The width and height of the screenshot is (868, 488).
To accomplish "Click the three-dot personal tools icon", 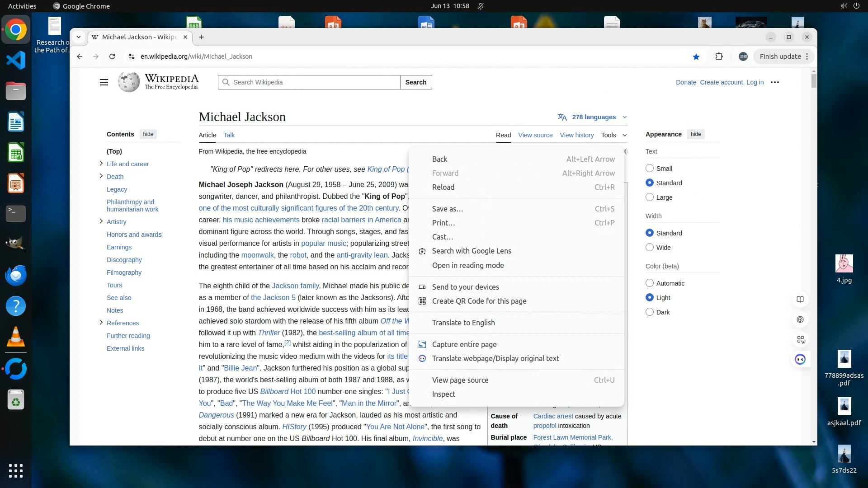I will (x=775, y=82).
